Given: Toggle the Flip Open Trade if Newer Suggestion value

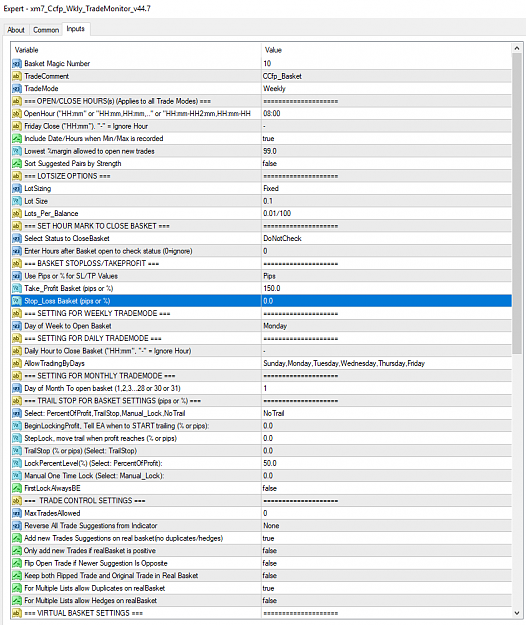Looking at the screenshot, I should 386,563.
